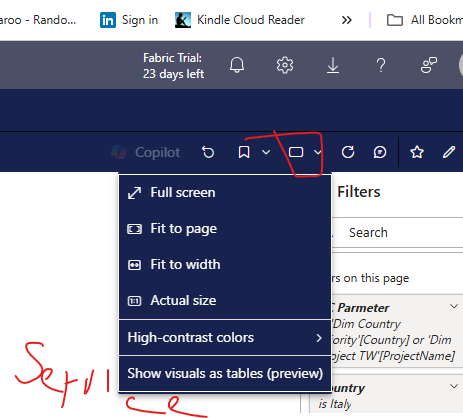The width and height of the screenshot is (463, 418).
Task: Click the Filters pane heading
Action: (x=359, y=192)
